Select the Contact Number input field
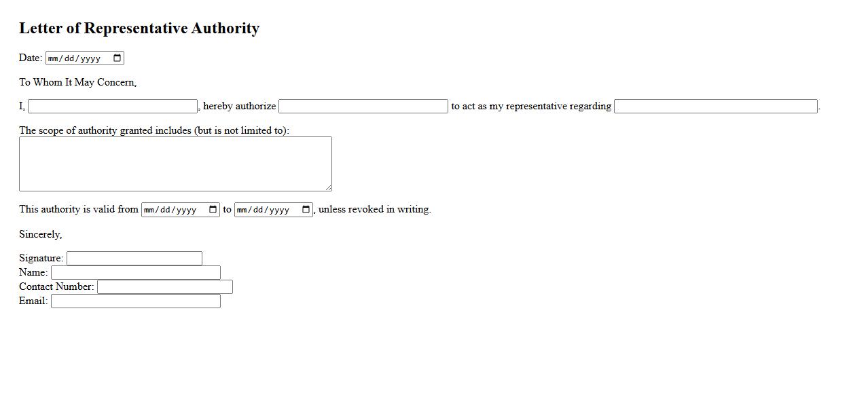This screenshot has height=408, width=868. [165, 287]
